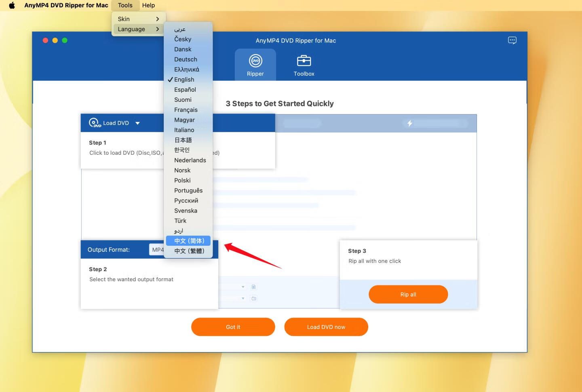582x392 pixels.
Task: Select Deutsch in the language list
Action: [186, 59]
